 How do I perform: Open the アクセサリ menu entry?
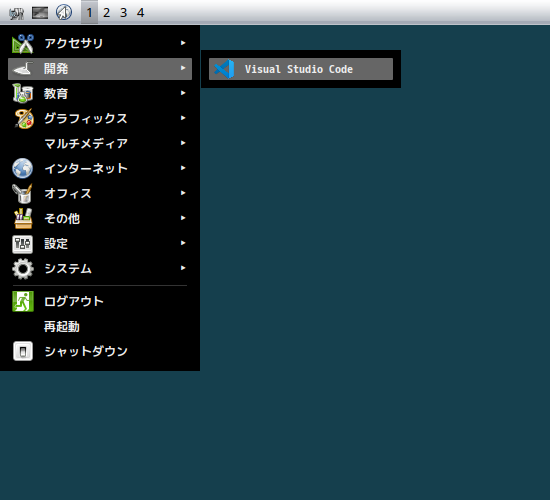coord(100,44)
